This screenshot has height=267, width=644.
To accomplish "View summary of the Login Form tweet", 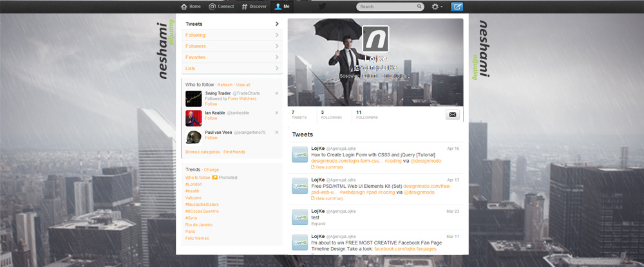I will (329, 167).
